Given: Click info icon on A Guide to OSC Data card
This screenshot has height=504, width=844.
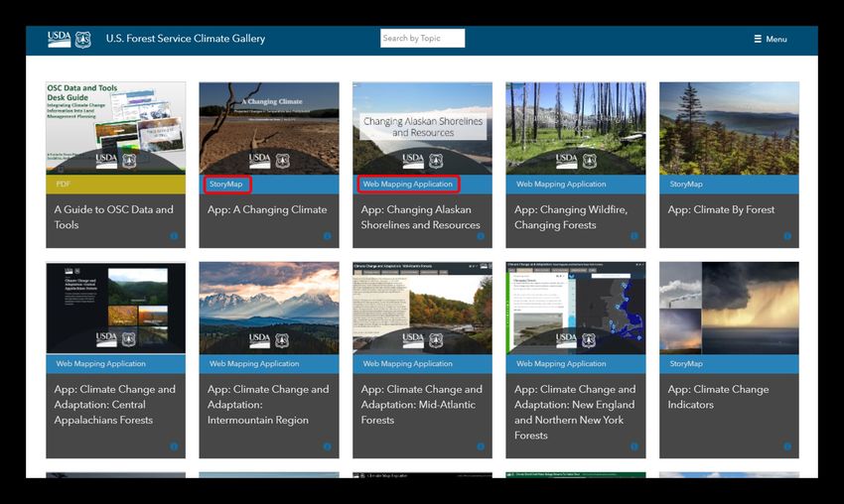Looking at the screenshot, I should coord(174,235).
